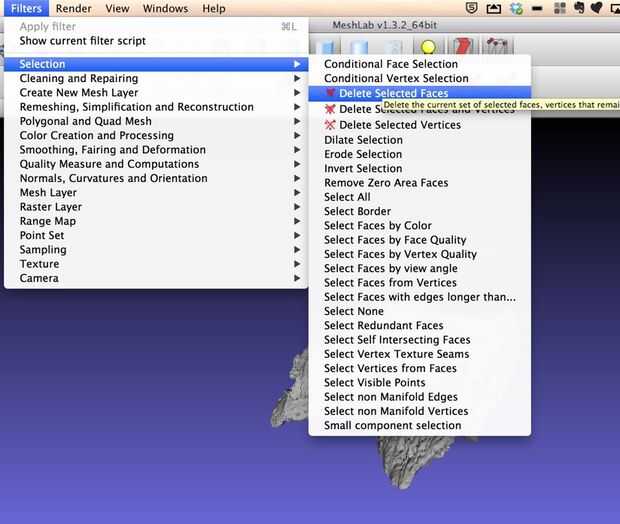Click the black heart menu bar icon
Viewport: 620px width, 524px height.
tap(597, 8)
